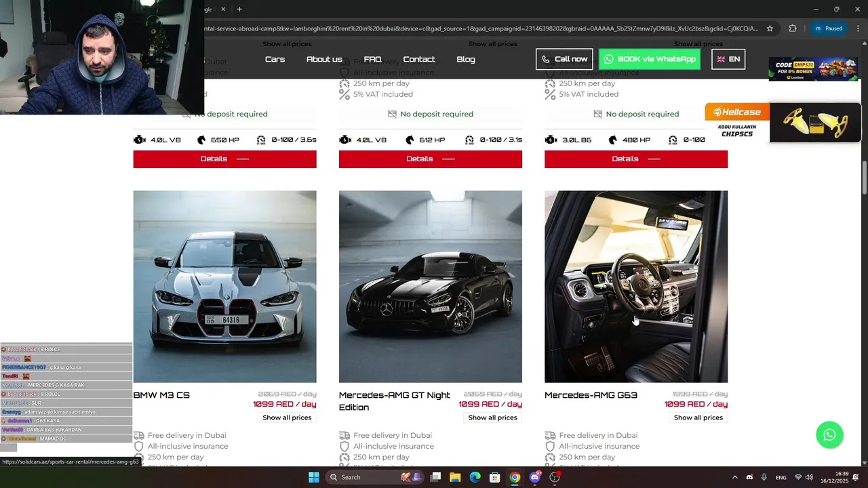Click the horsepower icon next to 650 HP
The width and height of the screenshot is (868, 488).
point(201,140)
